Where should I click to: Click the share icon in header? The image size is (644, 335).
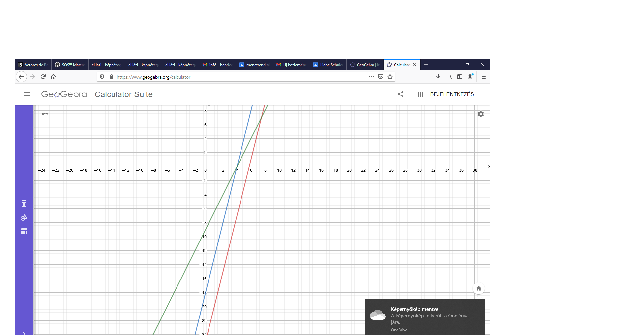click(x=401, y=94)
